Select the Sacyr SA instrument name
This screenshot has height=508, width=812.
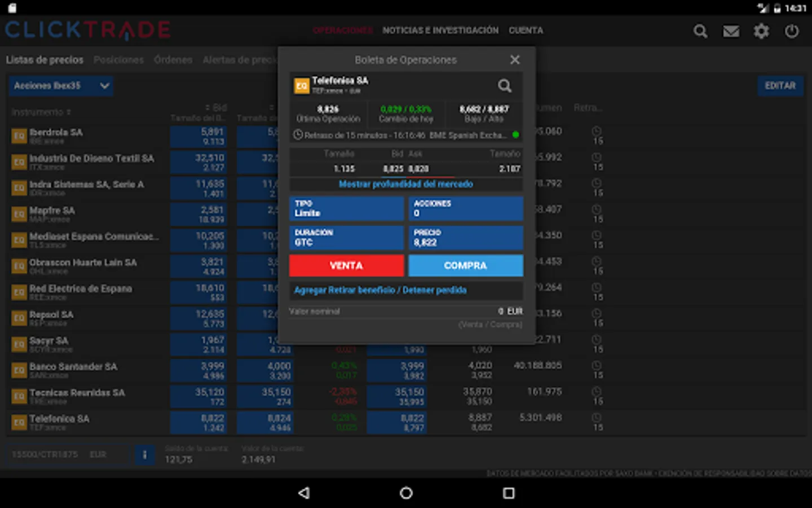point(48,340)
